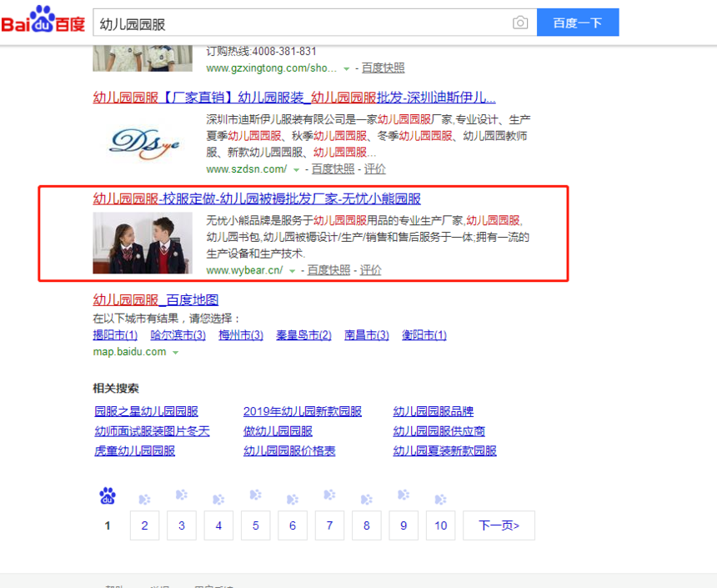The width and height of the screenshot is (717, 588).
Task: Open related search 幼儿园园服价格表
Action: click(x=289, y=450)
